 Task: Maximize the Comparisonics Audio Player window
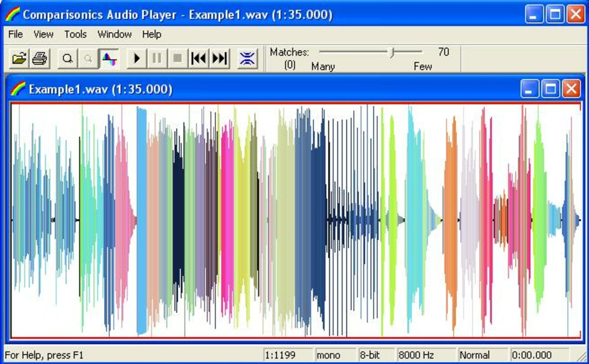tap(555, 14)
